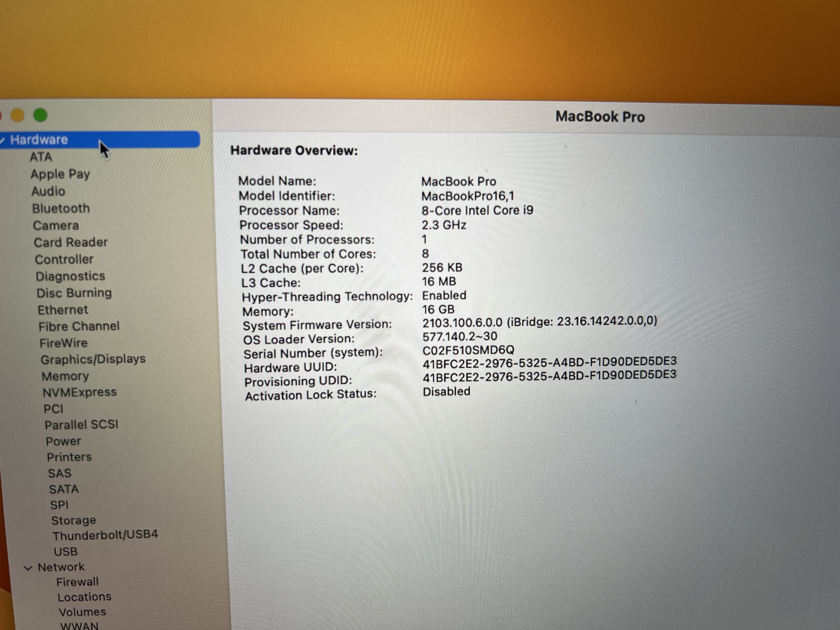The image size is (840, 630).
Task: Open NVMExpress entry
Action: [x=80, y=392]
